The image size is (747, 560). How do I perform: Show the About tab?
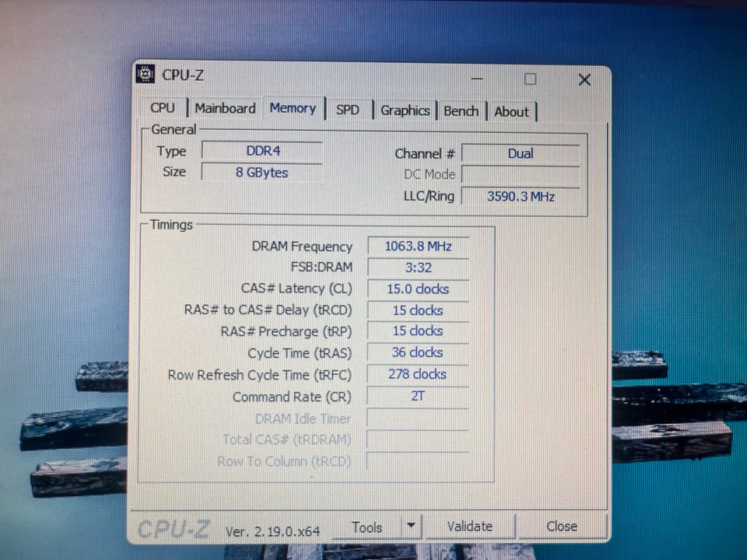click(512, 112)
